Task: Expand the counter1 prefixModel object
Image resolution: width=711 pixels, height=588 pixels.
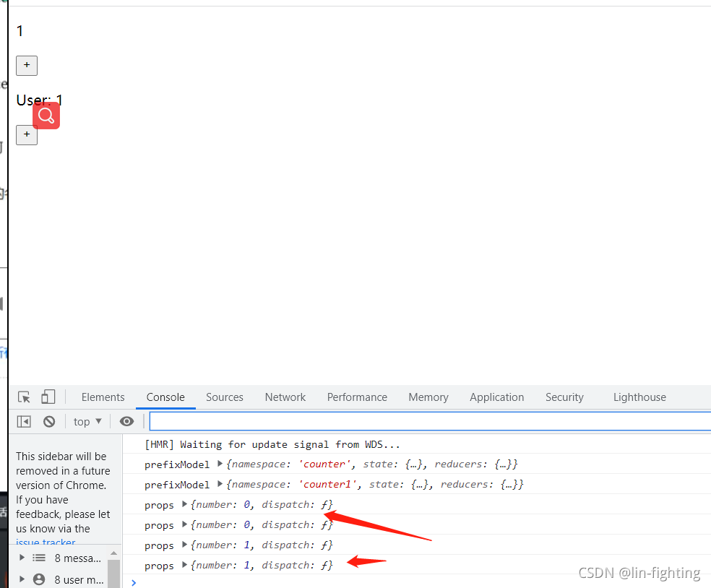Action: click(220, 484)
